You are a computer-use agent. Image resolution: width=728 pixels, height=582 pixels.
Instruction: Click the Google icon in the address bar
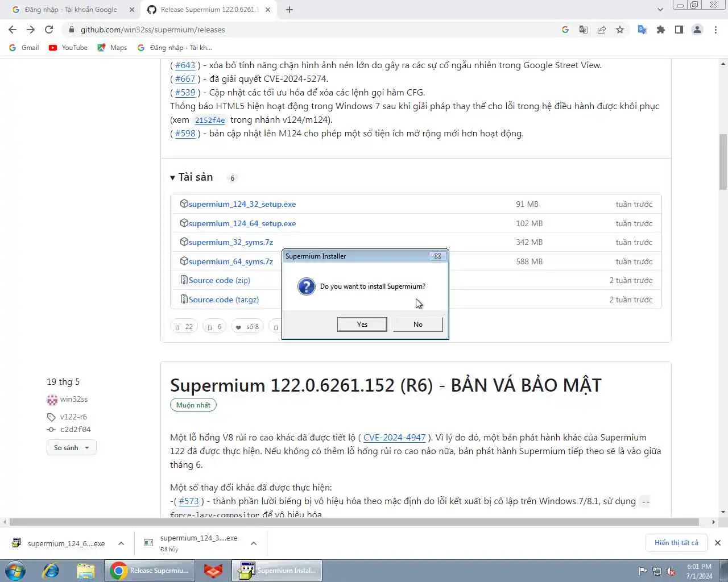tap(565, 30)
